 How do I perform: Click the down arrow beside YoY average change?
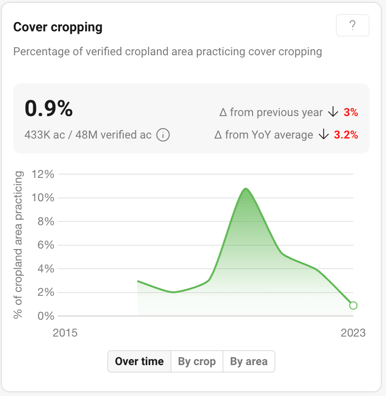[x=323, y=135]
